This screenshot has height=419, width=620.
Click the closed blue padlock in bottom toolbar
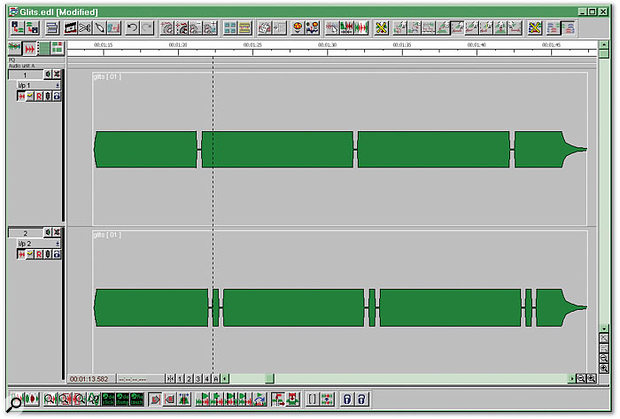click(x=347, y=399)
